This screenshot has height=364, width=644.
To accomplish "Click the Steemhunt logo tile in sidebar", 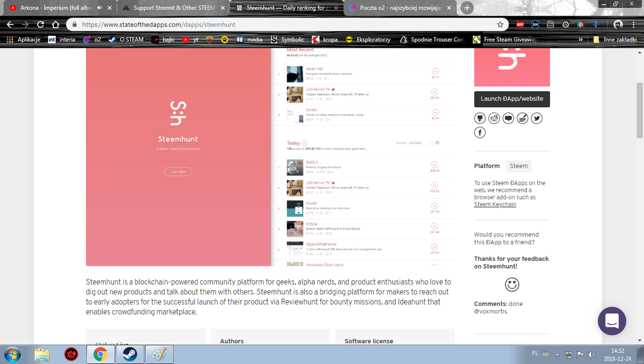I will click(x=512, y=67).
